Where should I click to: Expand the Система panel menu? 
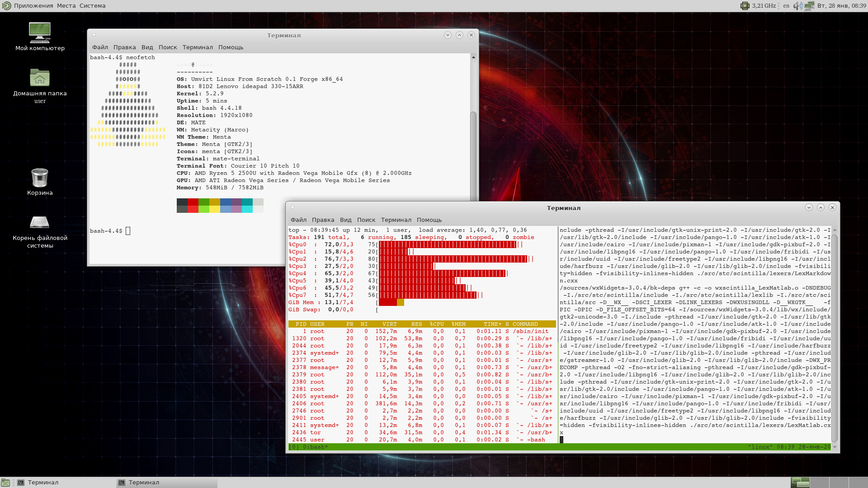click(x=92, y=6)
